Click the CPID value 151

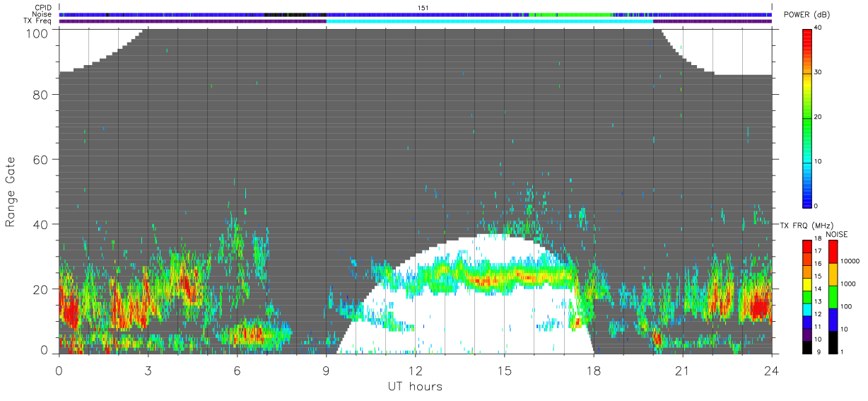(422, 8)
